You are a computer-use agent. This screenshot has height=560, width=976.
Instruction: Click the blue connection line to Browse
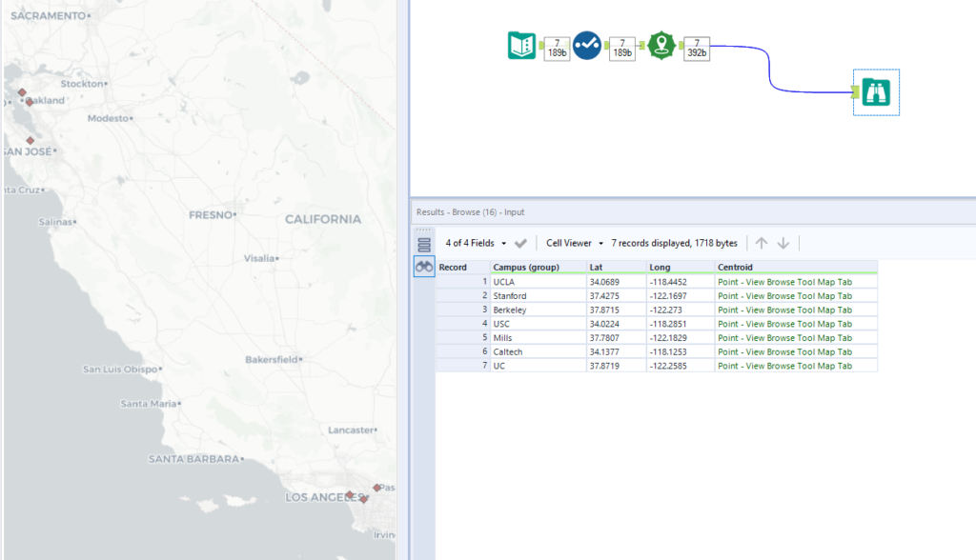[x=768, y=67]
